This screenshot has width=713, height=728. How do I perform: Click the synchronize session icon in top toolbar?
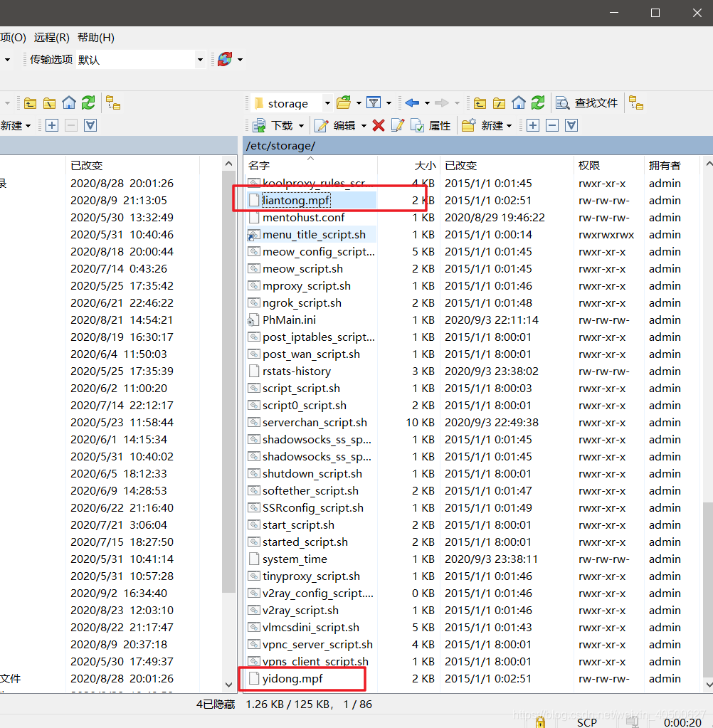tap(225, 59)
